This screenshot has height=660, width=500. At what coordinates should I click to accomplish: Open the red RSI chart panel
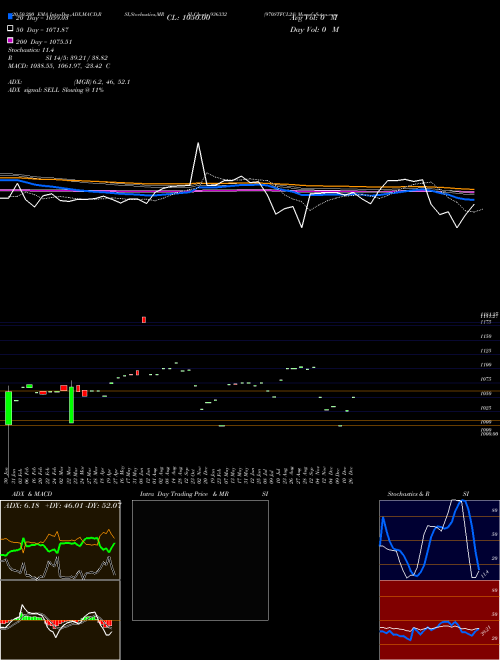coord(439,620)
